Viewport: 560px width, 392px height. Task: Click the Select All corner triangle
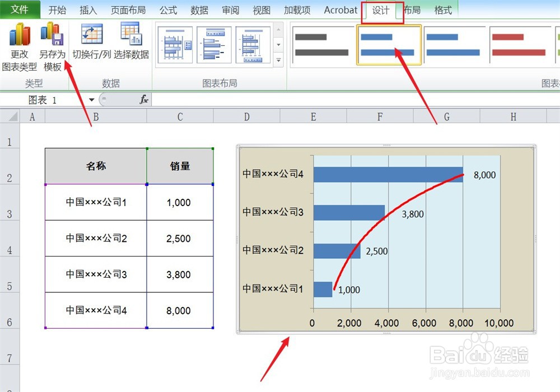point(10,116)
